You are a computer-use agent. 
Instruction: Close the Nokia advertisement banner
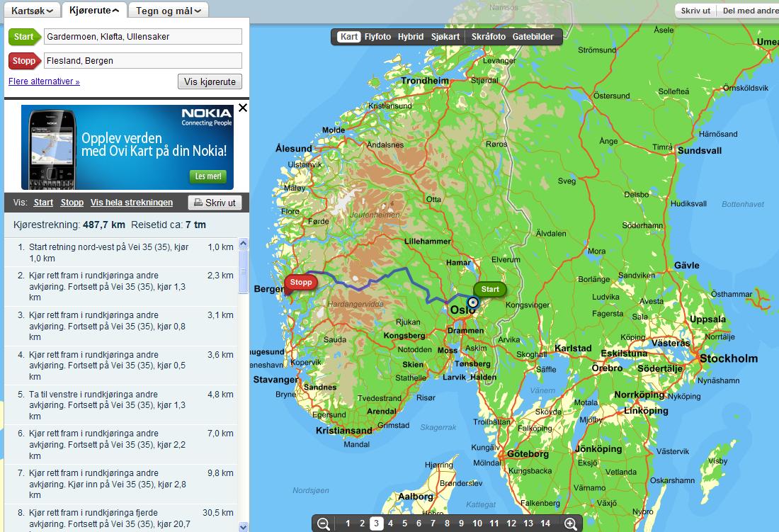pyautogui.click(x=243, y=108)
